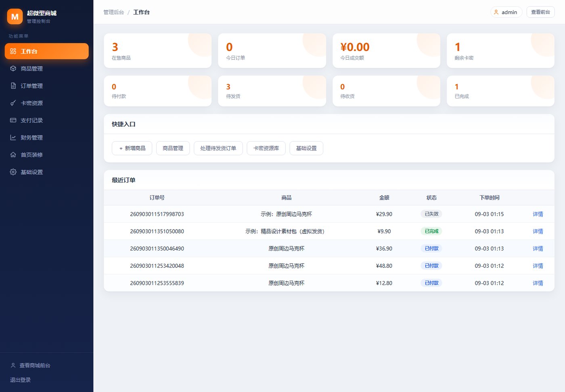Open 基础设置 in the sidebar menu
The image size is (565, 392).
(x=47, y=172)
